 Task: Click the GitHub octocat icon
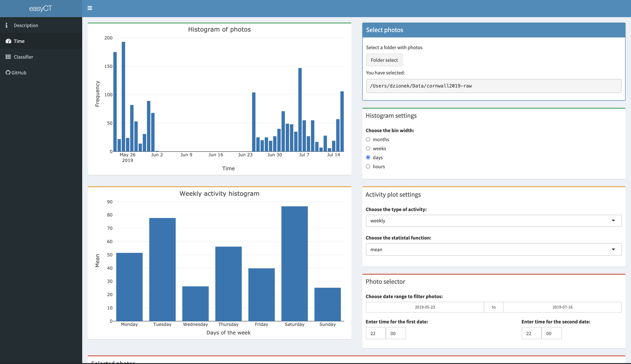(x=8, y=72)
